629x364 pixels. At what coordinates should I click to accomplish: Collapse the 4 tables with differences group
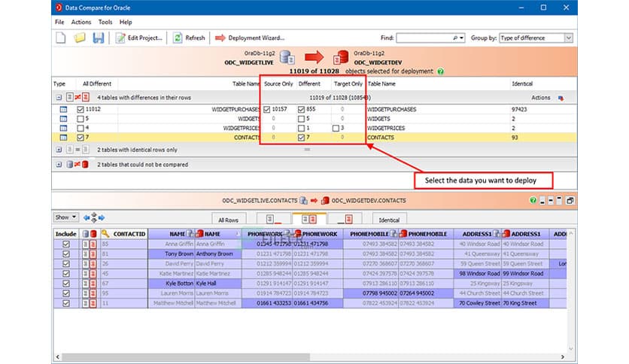pos(59,98)
